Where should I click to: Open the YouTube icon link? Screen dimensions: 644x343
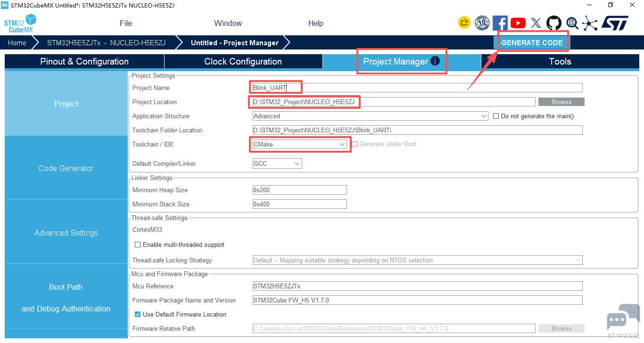518,23
